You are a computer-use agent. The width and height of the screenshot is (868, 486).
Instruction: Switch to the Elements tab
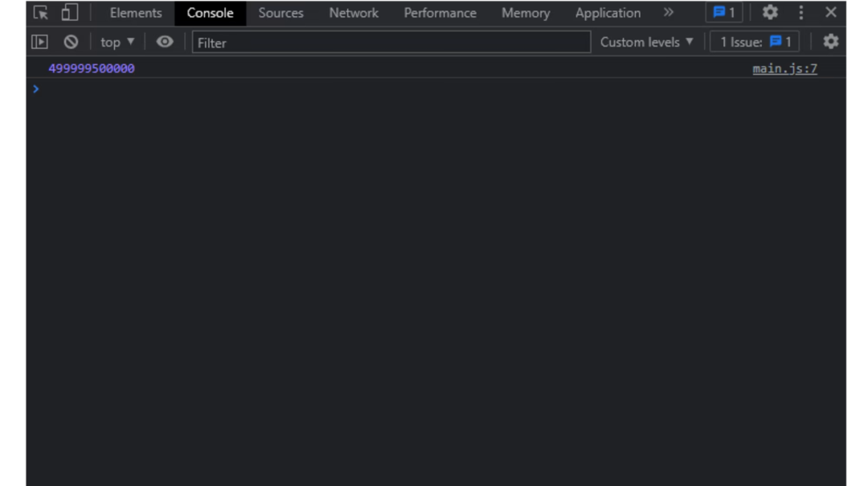pos(136,13)
